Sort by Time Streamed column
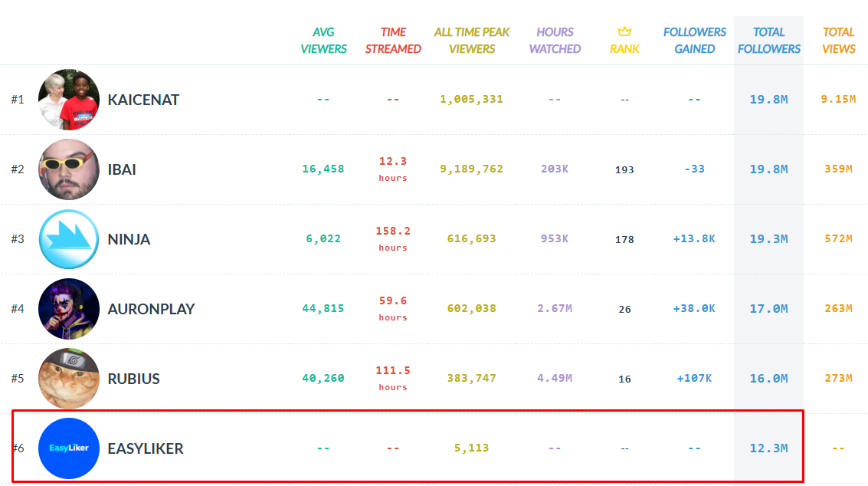 [393, 41]
